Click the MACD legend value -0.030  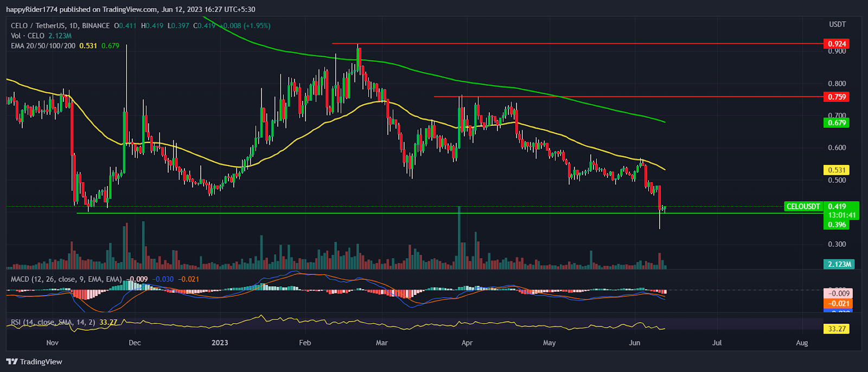pos(163,279)
